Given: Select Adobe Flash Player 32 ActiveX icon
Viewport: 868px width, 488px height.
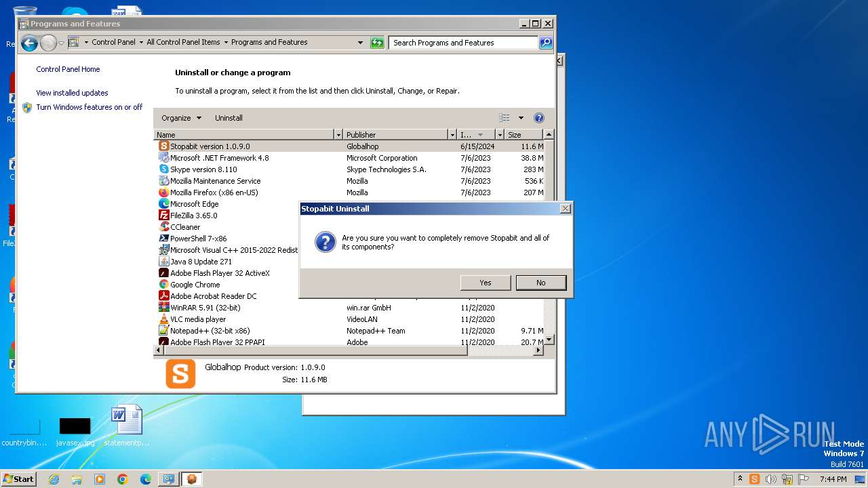Looking at the screenshot, I should tap(163, 273).
